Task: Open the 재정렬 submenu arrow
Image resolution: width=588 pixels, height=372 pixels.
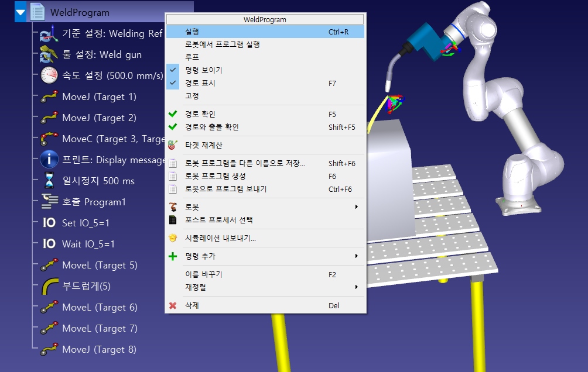Action: coord(357,287)
